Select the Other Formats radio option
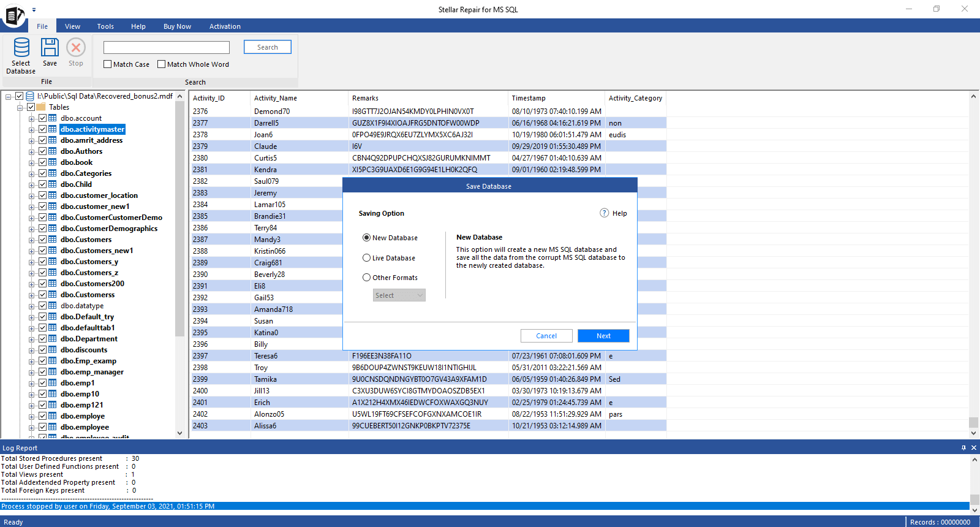Screen dimensions: 980x527 (x=366, y=278)
